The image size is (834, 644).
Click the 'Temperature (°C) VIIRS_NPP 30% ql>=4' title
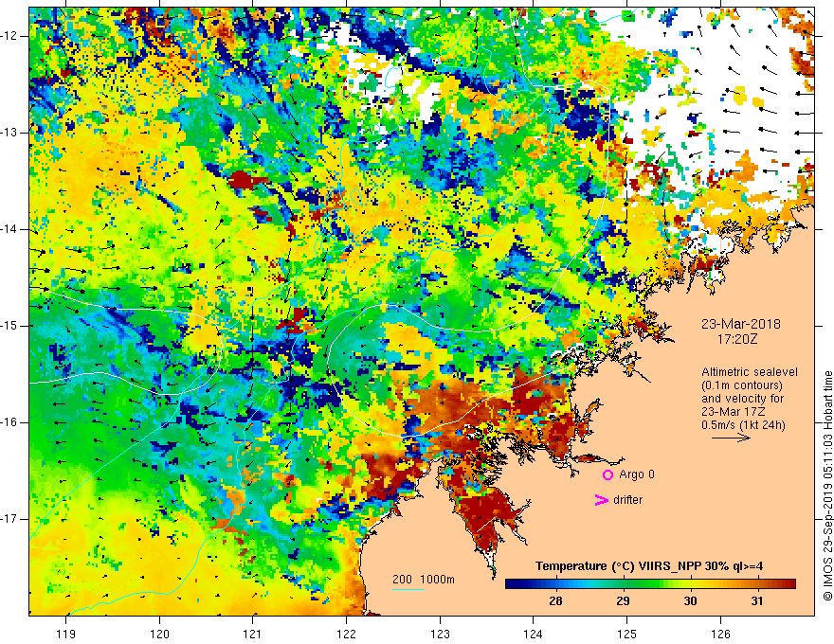pyautogui.click(x=649, y=566)
